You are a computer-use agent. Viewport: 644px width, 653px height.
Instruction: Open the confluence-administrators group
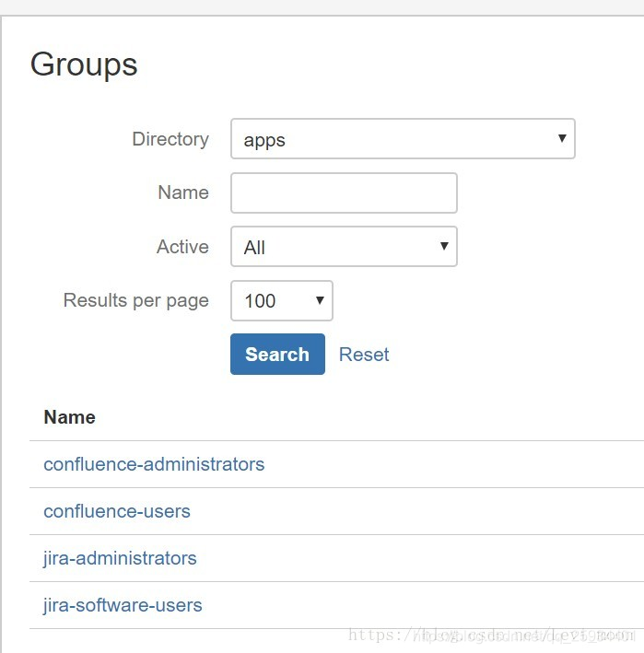(x=154, y=464)
